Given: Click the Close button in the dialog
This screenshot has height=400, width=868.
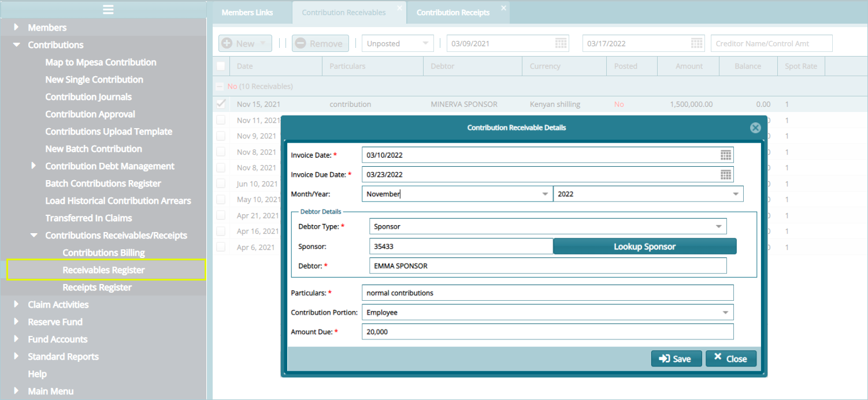Looking at the screenshot, I should 731,358.
